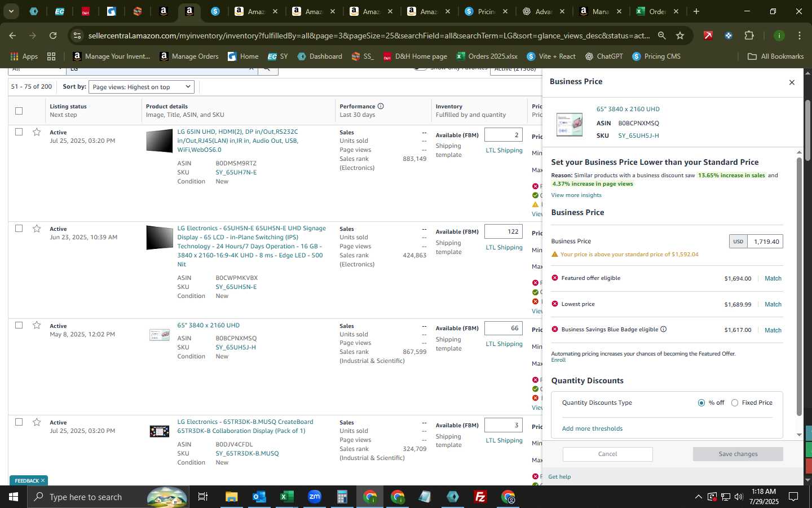Open Calculator from the taskbar
The image size is (812, 508).
(x=342, y=497)
